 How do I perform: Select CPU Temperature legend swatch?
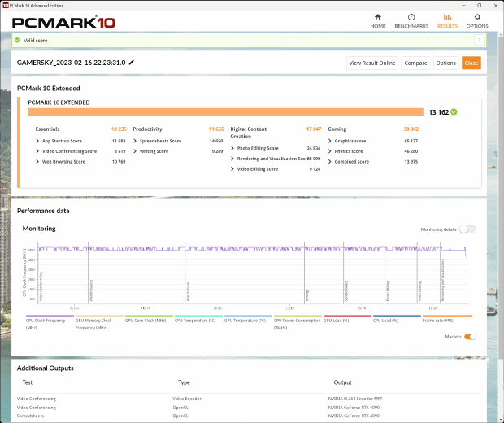(x=198, y=316)
